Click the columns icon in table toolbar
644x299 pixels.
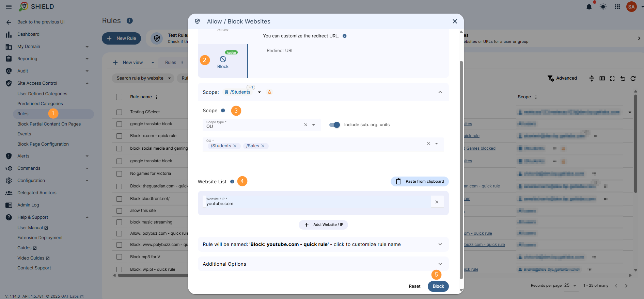tap(602, 78)
